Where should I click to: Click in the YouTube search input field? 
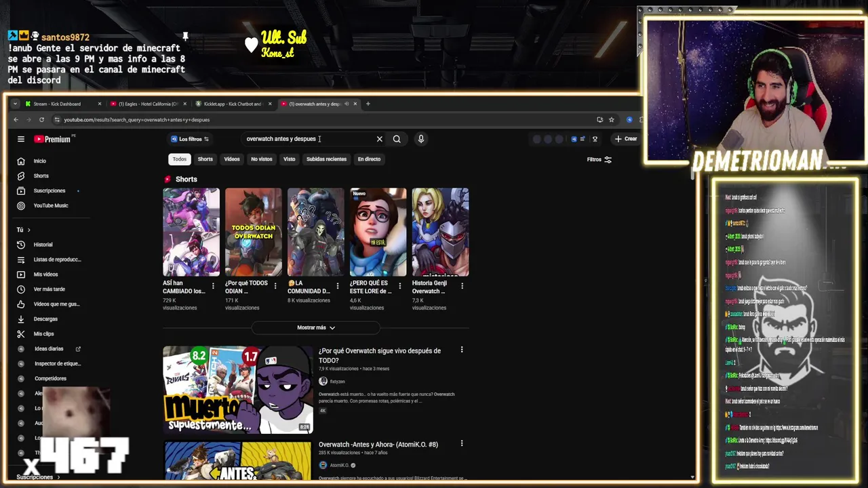coord(309,139)
